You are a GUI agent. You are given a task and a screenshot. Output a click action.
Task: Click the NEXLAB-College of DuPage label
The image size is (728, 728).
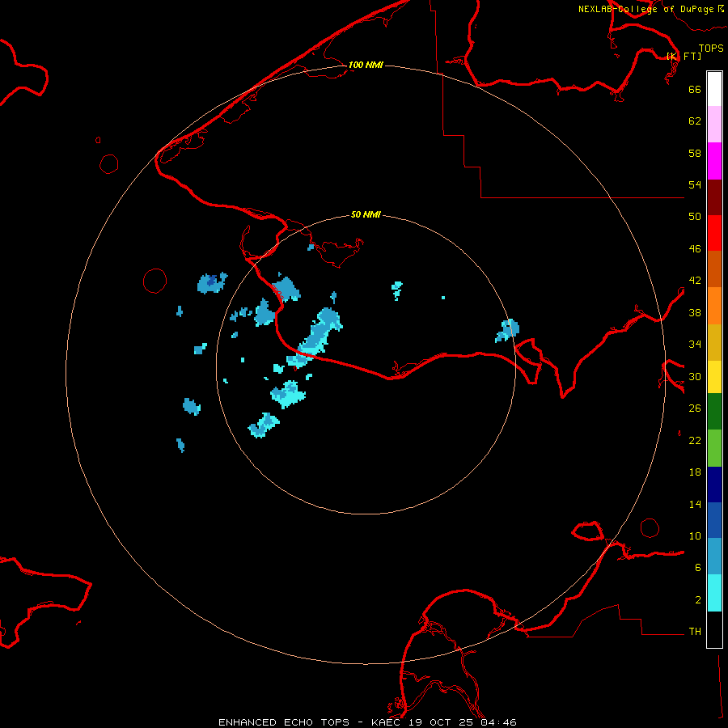click(x=650, y=9)
